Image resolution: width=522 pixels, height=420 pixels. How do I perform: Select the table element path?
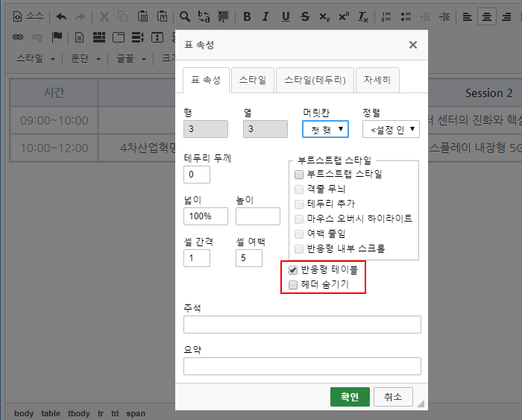(51, 413)
